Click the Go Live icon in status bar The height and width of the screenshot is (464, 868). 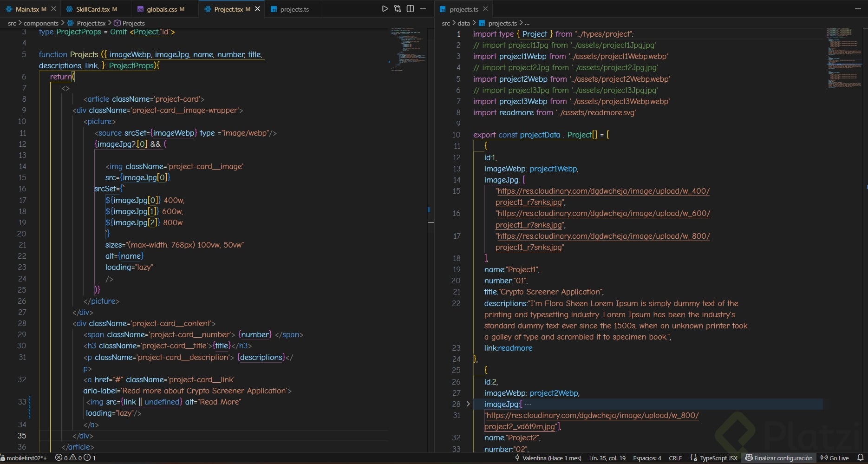pos(835,458)
